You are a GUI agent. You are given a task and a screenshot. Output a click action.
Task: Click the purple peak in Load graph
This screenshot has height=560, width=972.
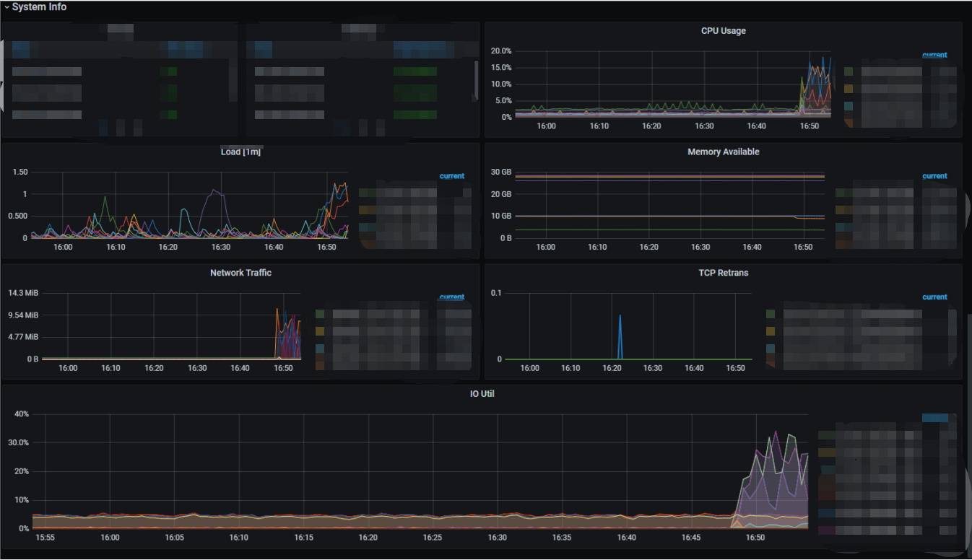tap(214, 191)
